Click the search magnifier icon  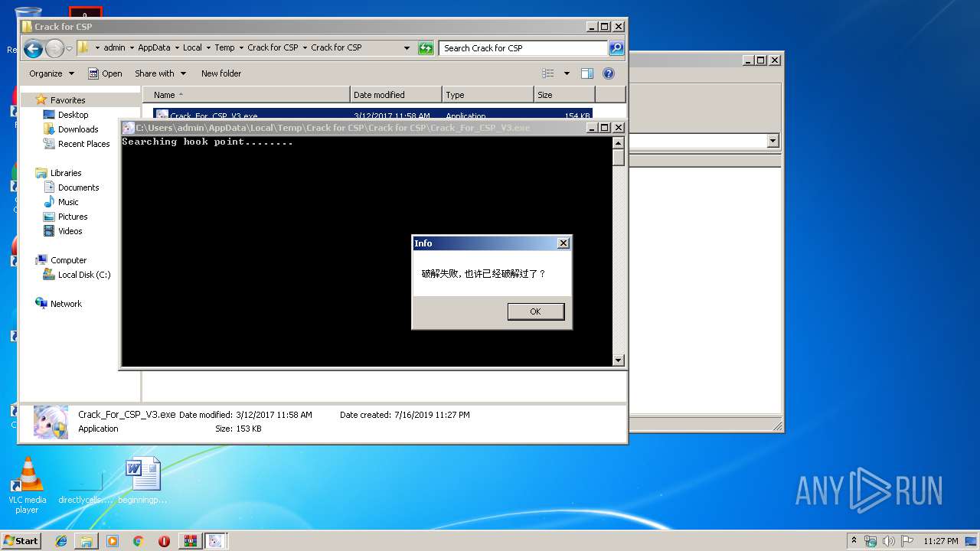pyautogui.click(x=616, y=48)
